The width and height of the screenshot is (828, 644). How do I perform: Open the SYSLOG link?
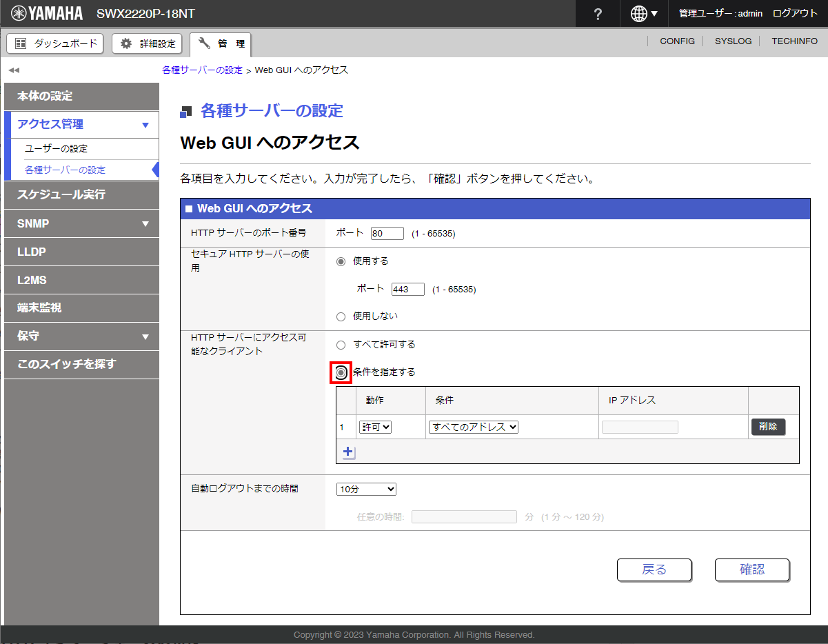(x=733, y=41)
